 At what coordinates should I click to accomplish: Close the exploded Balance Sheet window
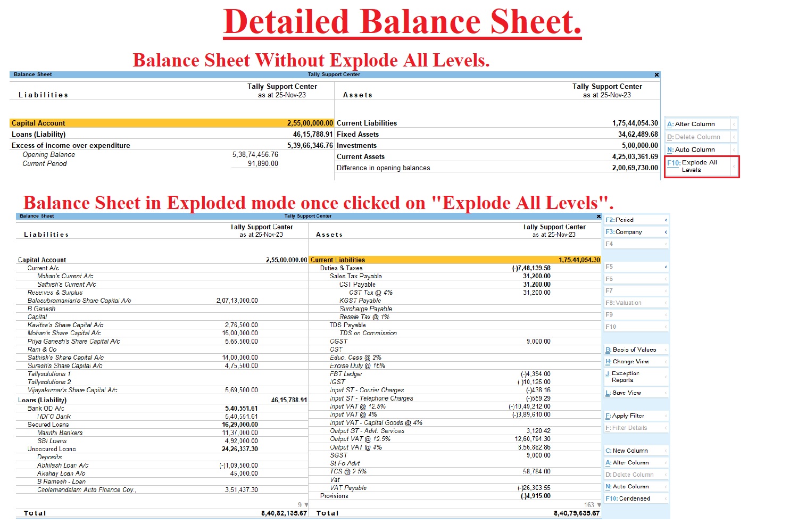click(598, 217)
